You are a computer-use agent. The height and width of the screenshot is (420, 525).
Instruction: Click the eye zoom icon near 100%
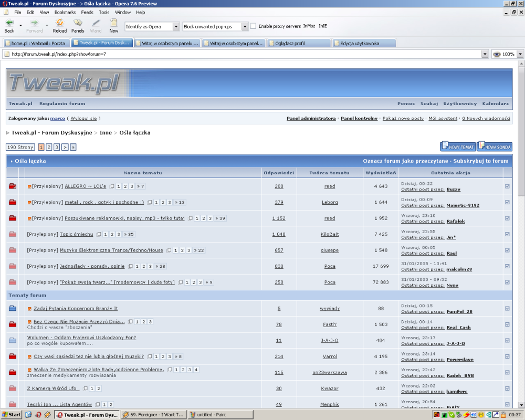coord(497,54)
